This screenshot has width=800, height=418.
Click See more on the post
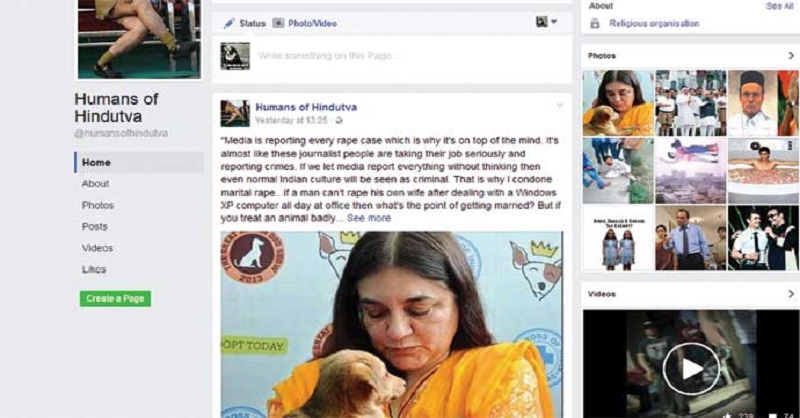369,218
